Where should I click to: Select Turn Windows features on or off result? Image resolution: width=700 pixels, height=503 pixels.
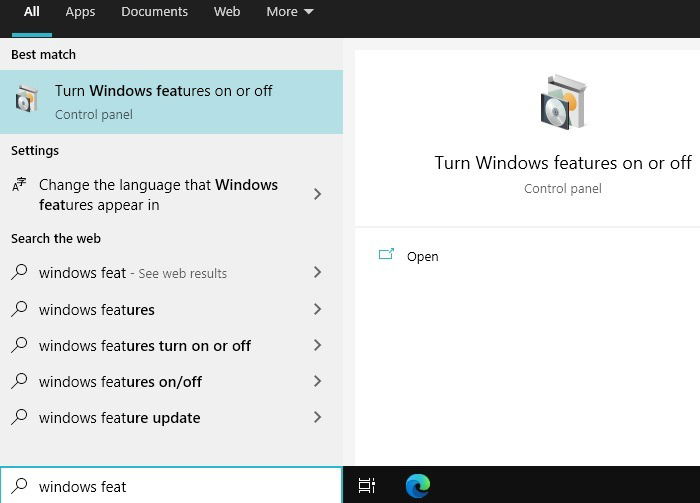coord(171,102)
